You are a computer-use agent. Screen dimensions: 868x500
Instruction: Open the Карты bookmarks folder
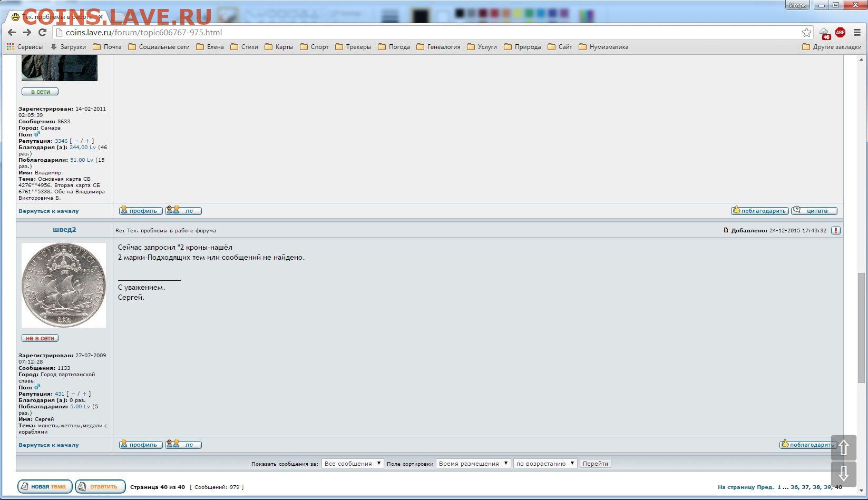pos(279,47)
